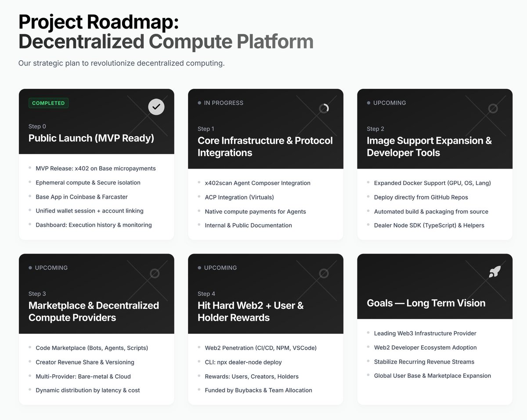Click the UPCOMING status label on Step 3
This screenshot has width=527, height=420.
[51, 268]
